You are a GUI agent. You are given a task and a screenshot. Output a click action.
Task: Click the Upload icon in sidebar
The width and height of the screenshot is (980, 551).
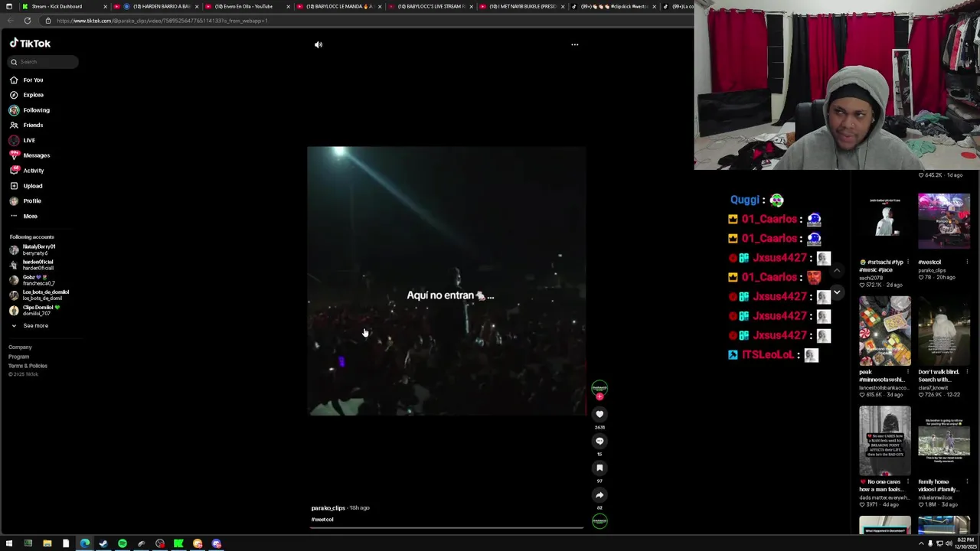[14, 186]
